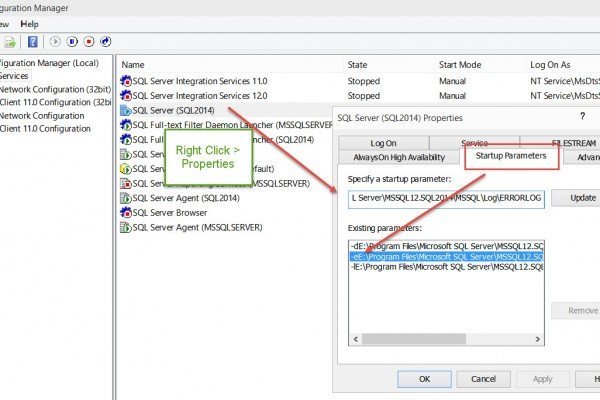Sort by the State column header
600x400 pixels.
point(357,65)
